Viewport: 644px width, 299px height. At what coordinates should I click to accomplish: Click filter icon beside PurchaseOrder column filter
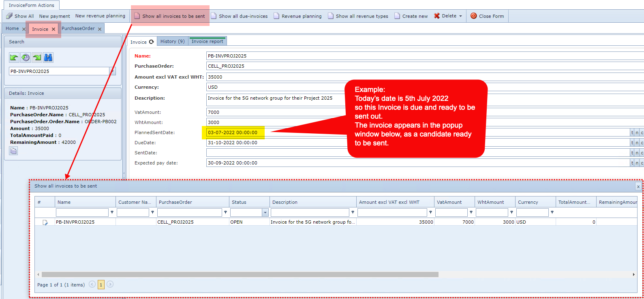coord(225,212)
